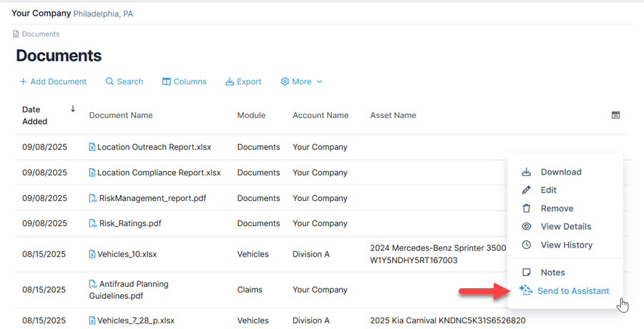Open RiskManagement_report.pdf document
The image size is (644, 329).
pos(152,198)
